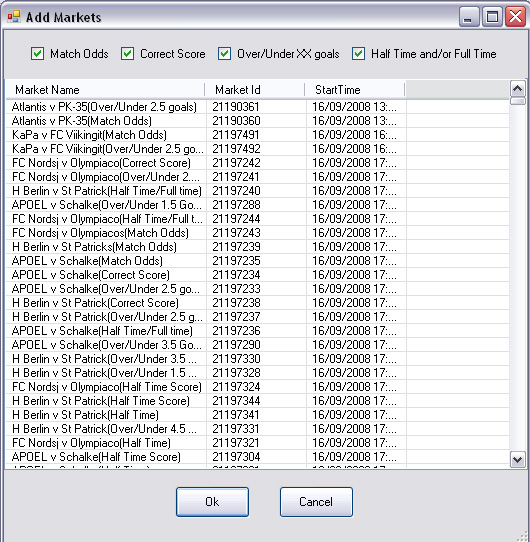This screenshot has width=530, height=542.
Task: Close the Add Markets dialog
Action: (x=515, y=16)
